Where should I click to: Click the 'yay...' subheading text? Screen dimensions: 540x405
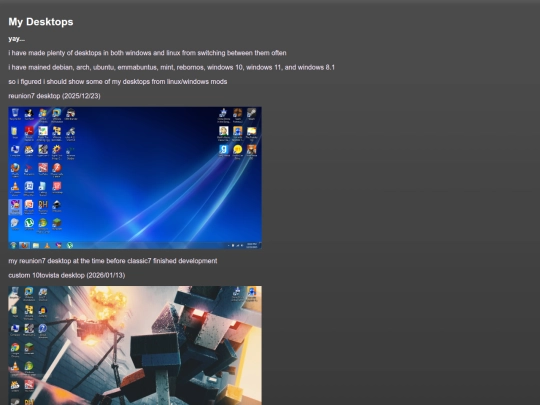[17, 39]
